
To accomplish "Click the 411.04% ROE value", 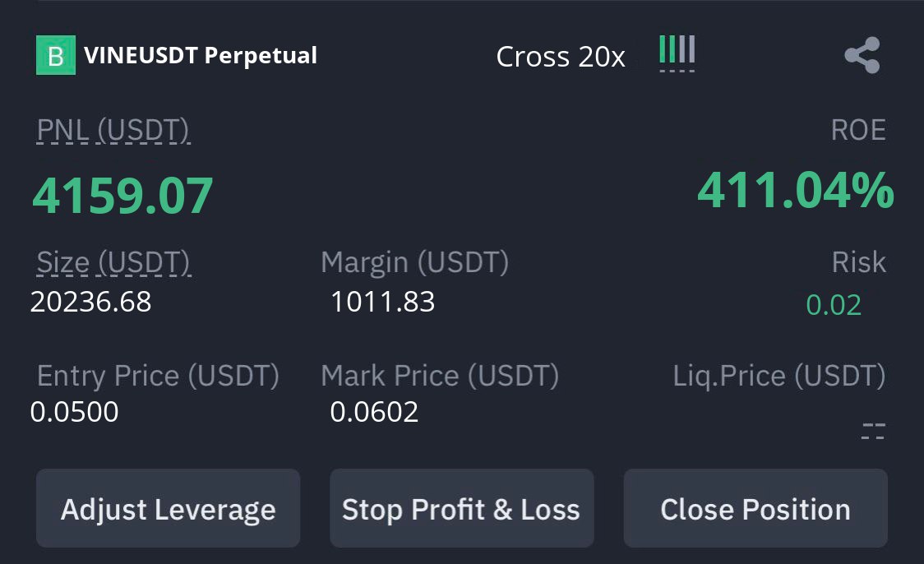I will (x=796, y=191).
